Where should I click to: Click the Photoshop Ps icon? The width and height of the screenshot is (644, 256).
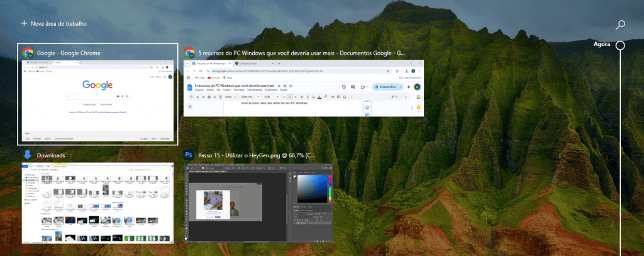click(x=188, y=155)
